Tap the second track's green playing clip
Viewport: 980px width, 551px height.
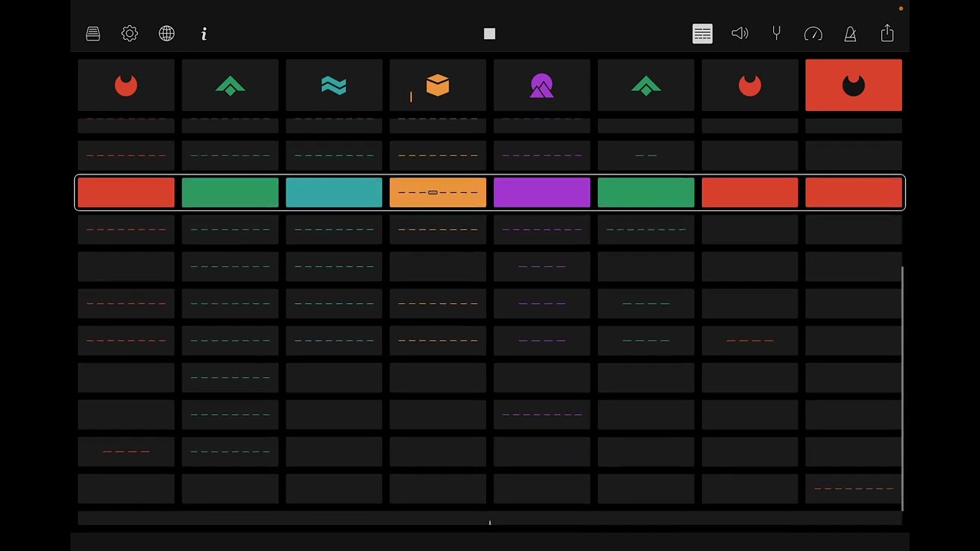(230, 193)
